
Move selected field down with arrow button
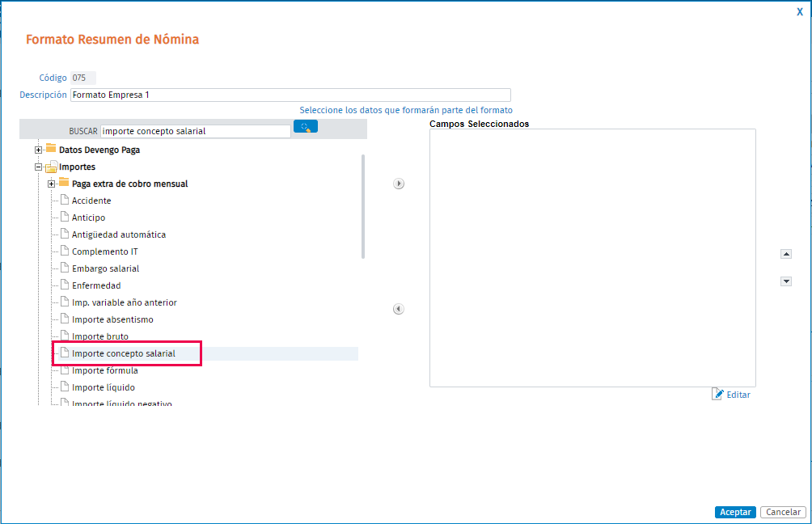coord(786,281)
